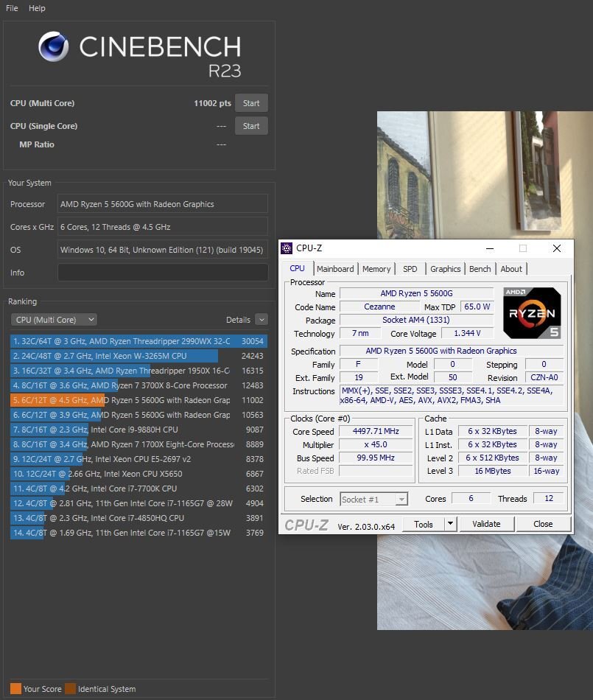Click the Bus Speed value 99.95 MHz
Viewport: 593px width, 700px height.
tap(376, 458)
